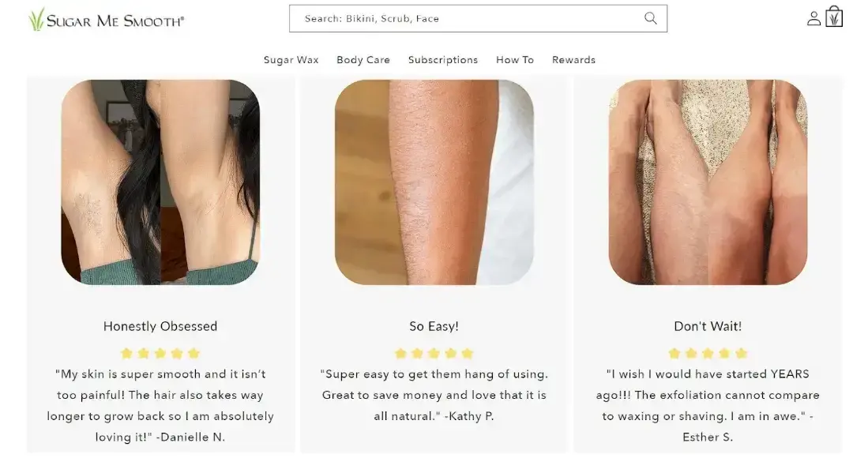The height and width of the screenshot is (458, 868).
Task: Open the Body Care menu
Action: [x=363, y=59]
